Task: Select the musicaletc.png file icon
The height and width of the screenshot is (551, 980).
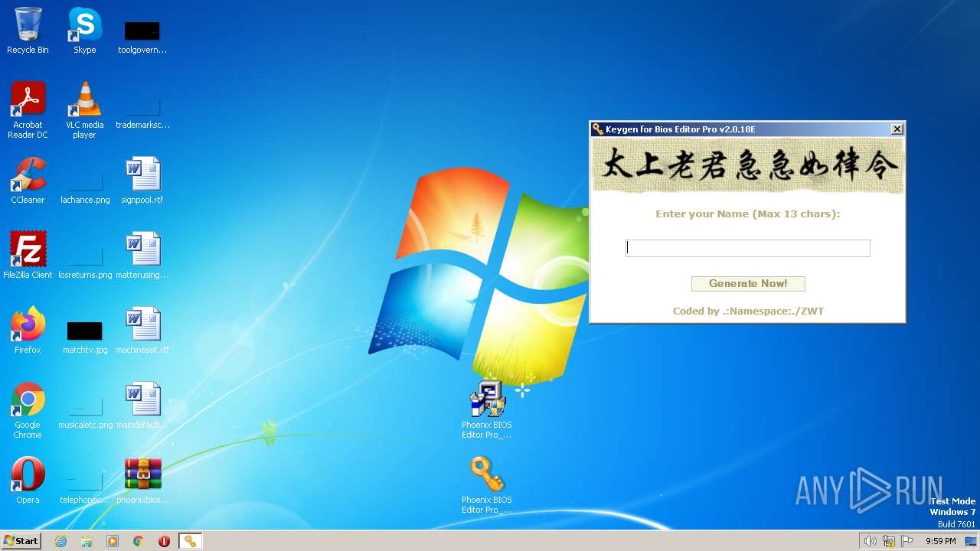Action: tap(85, 412)
